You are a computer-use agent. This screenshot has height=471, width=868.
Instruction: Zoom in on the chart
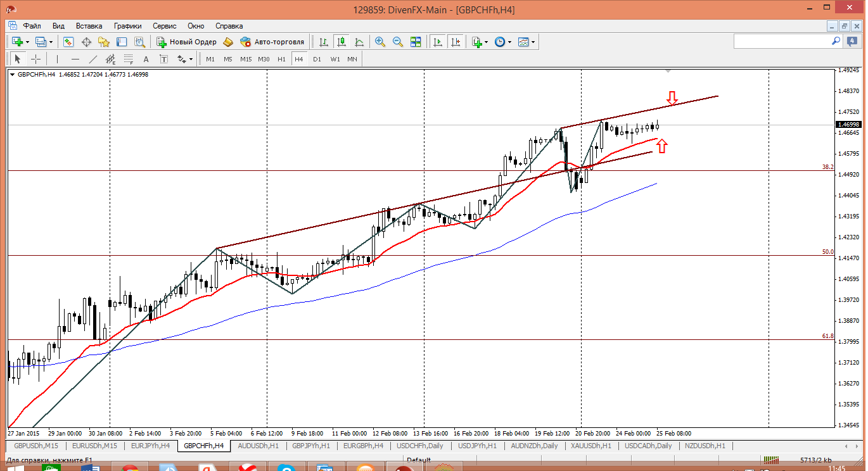pyautogui.click(x=380, y=42)
